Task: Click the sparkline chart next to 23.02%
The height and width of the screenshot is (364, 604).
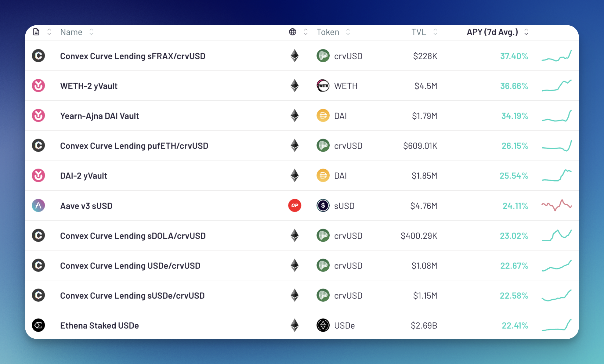Action: [557, 235]
